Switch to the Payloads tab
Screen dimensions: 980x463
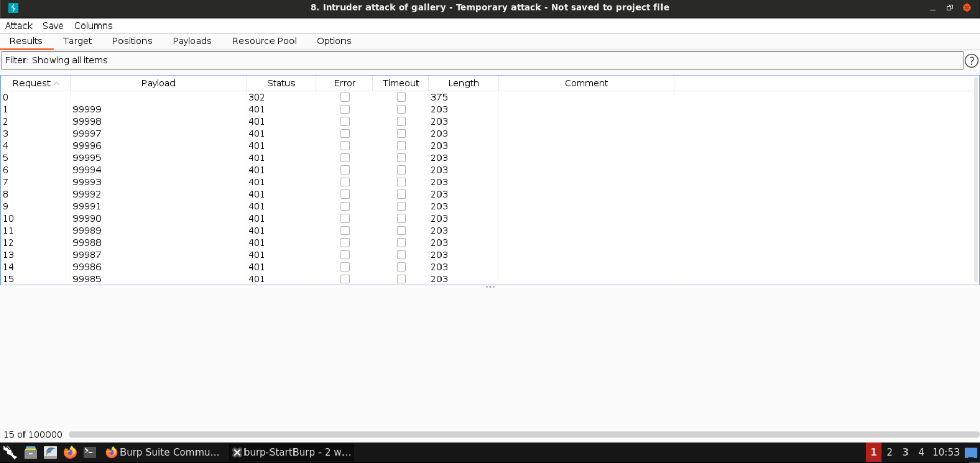192,41
